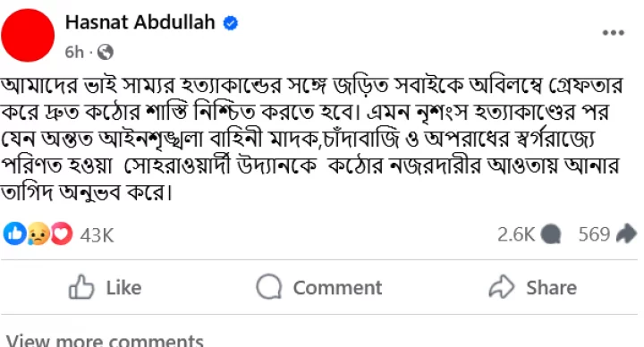Open the 569 shares count

tap(594, 234)
